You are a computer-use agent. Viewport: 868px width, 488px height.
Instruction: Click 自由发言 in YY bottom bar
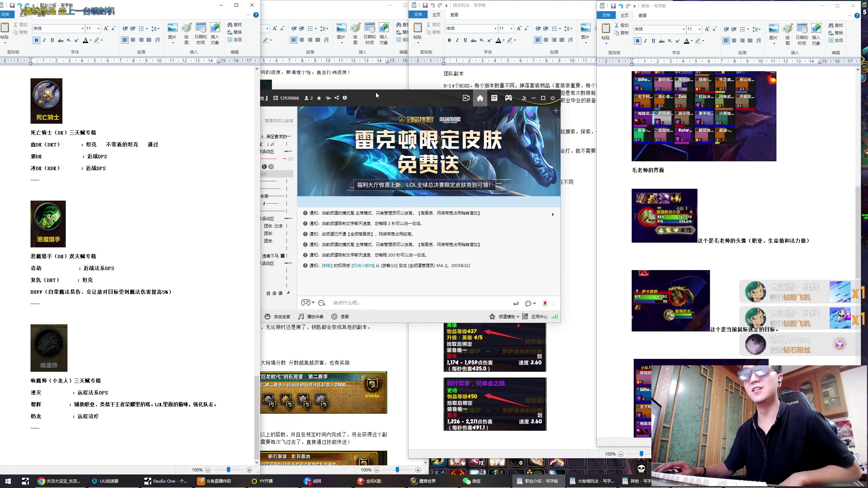point(278,317)
